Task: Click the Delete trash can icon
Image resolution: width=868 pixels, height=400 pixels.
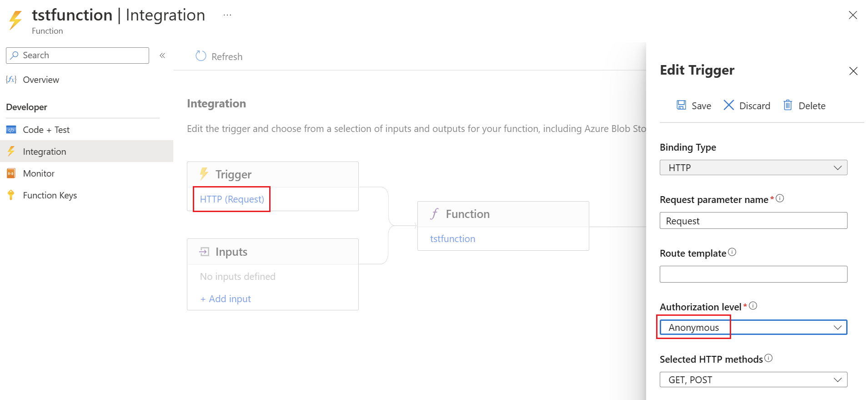Action: (788, 105)
